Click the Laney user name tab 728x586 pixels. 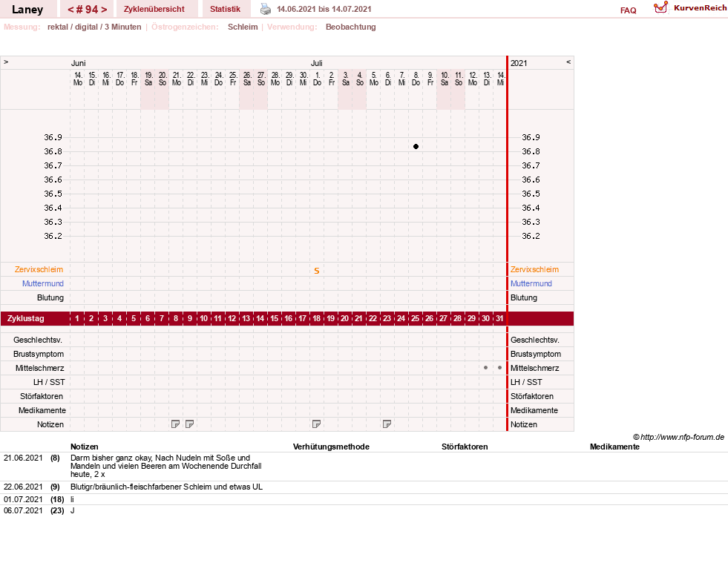click(27, 10)
